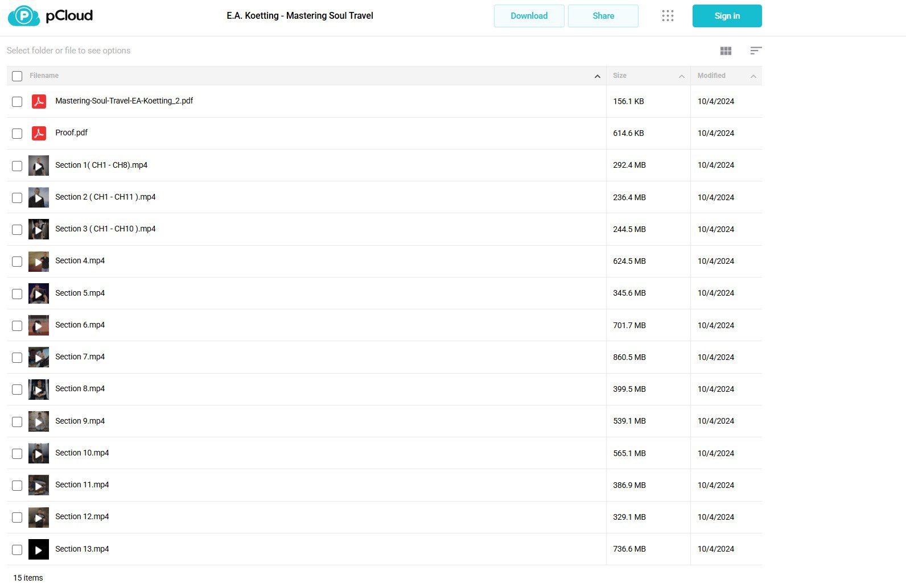The height and width of the screenshot is (588, 906).
Task: Open Section 1( CH1 - CH8).mp4 file name
Action: tap(101, 165)
